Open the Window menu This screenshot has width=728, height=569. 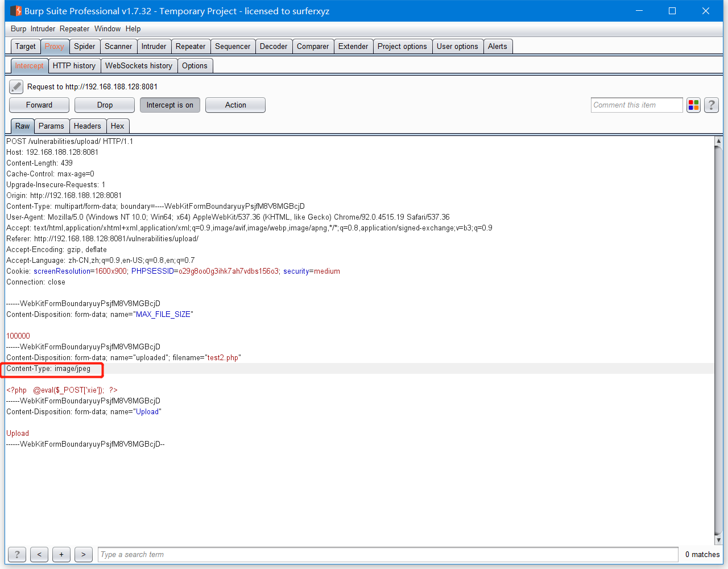click(x=107, y=29)
